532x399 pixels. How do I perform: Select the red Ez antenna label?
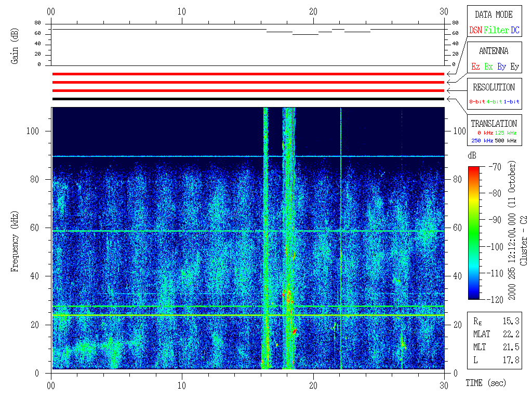pyautogui.click(x=475, y=67)
